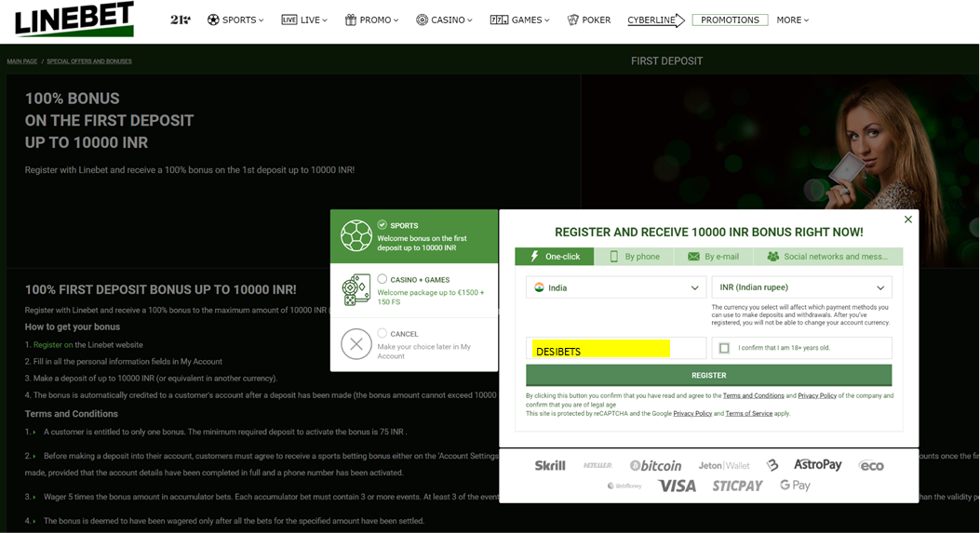Image resolution: width=980 pixels, height=533 pixels.
Task: Open the Main Page breadcrumb link
Action: [22, 61]
